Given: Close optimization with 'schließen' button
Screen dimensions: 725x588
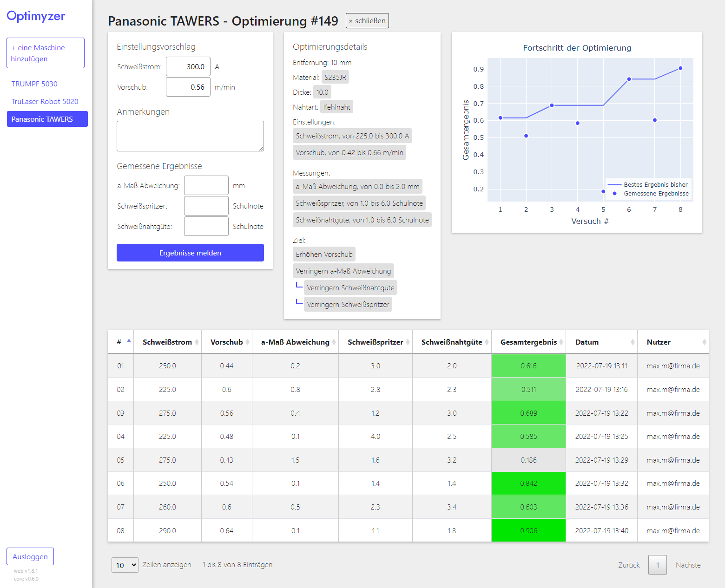Looking at the screenshot, I should pyautogui.click(x=367, y=20).
